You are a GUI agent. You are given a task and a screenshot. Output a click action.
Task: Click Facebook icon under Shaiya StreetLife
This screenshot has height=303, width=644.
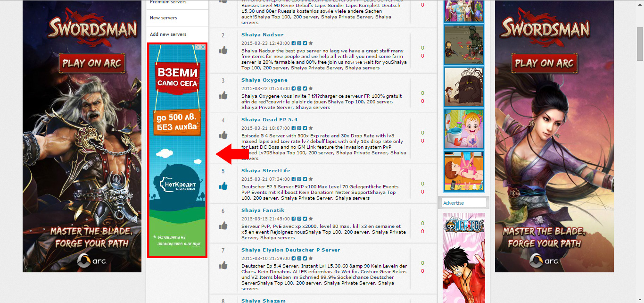pyautogui.click(x=294, y=179)
